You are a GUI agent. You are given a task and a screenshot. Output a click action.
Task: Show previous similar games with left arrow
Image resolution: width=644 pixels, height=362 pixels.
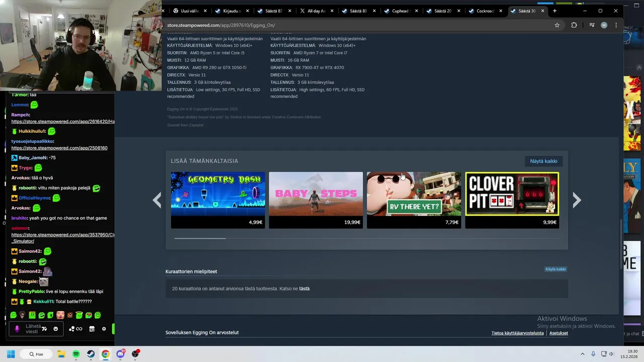157,200
